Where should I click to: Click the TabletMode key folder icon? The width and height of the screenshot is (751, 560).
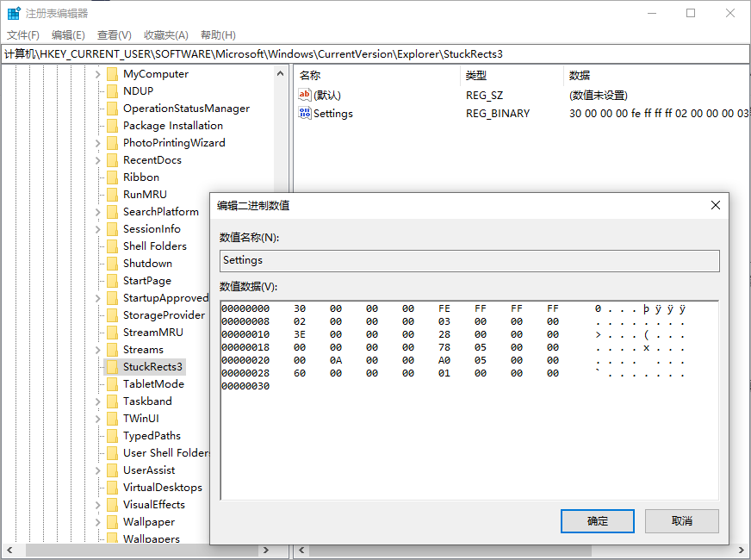(115, 383)
